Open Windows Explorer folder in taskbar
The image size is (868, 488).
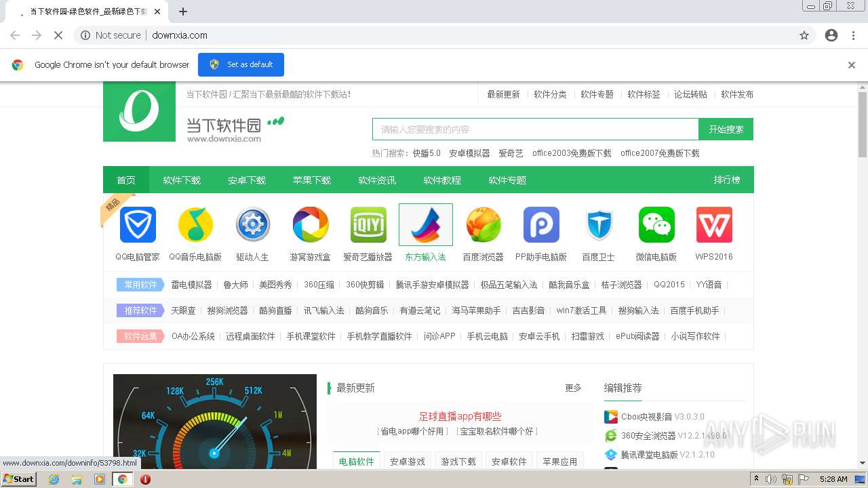77,479
